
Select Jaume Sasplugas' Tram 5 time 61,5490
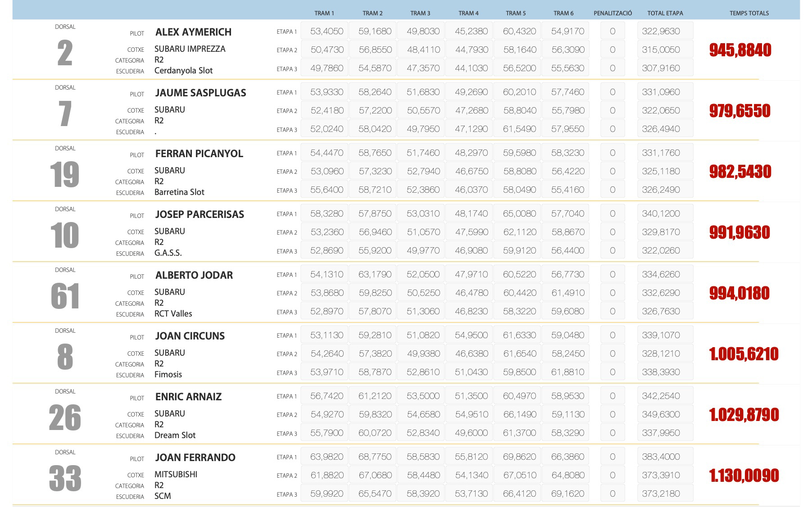[x=519, y=129]
